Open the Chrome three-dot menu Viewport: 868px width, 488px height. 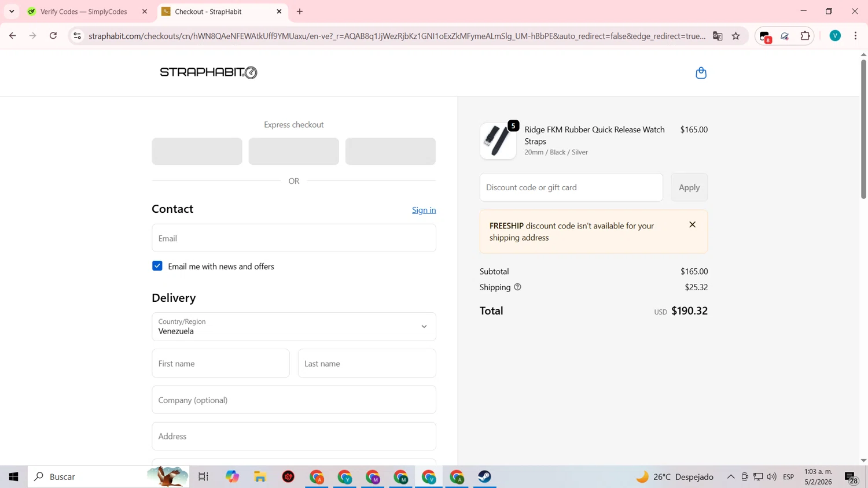pos(855,36)
